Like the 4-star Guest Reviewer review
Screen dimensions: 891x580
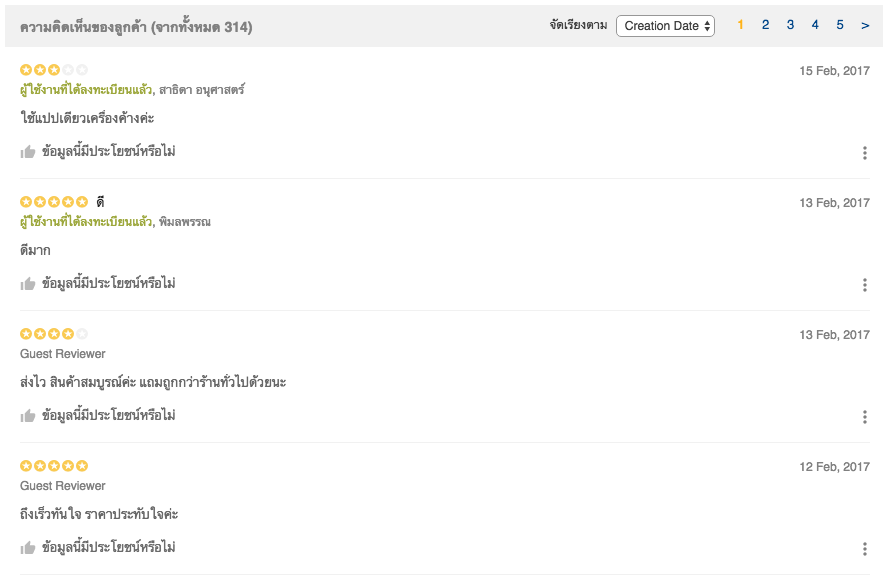click(x=28, y=416)
